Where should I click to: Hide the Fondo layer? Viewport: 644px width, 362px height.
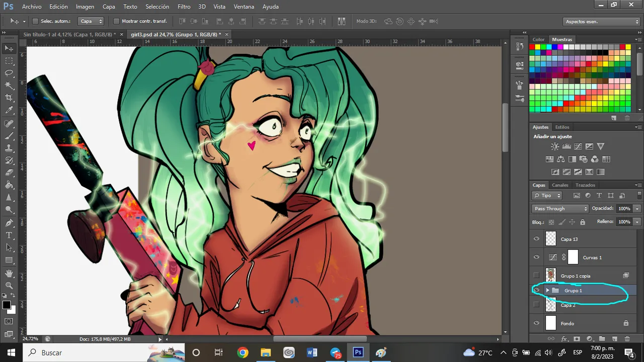(536, 323)
